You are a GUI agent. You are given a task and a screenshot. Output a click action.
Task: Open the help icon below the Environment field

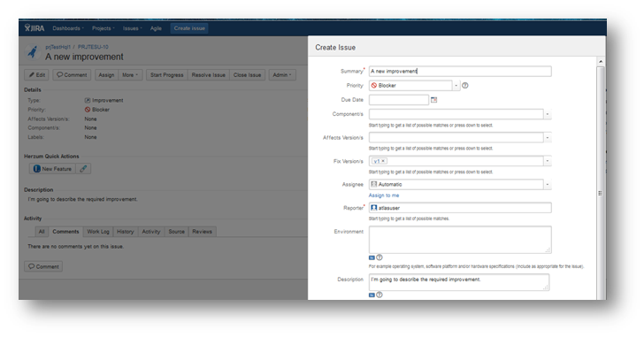click(x=379, y=257)
